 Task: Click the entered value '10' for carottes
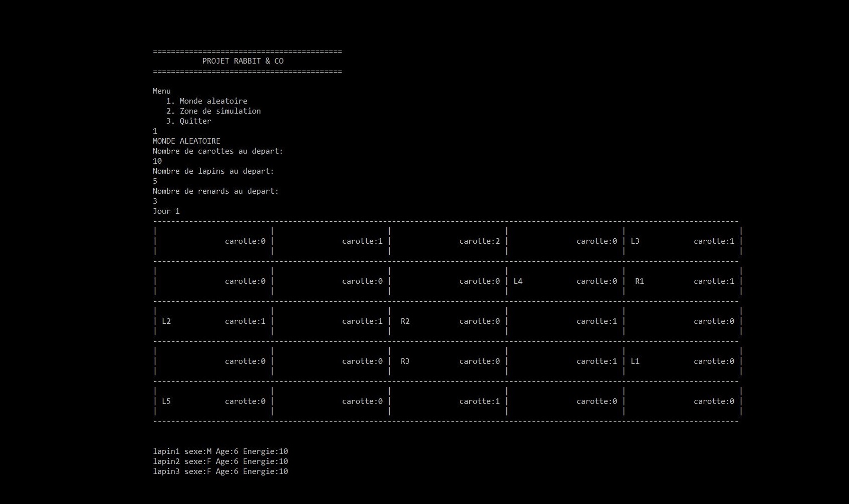pyautogui.click(x=157, y=161)
